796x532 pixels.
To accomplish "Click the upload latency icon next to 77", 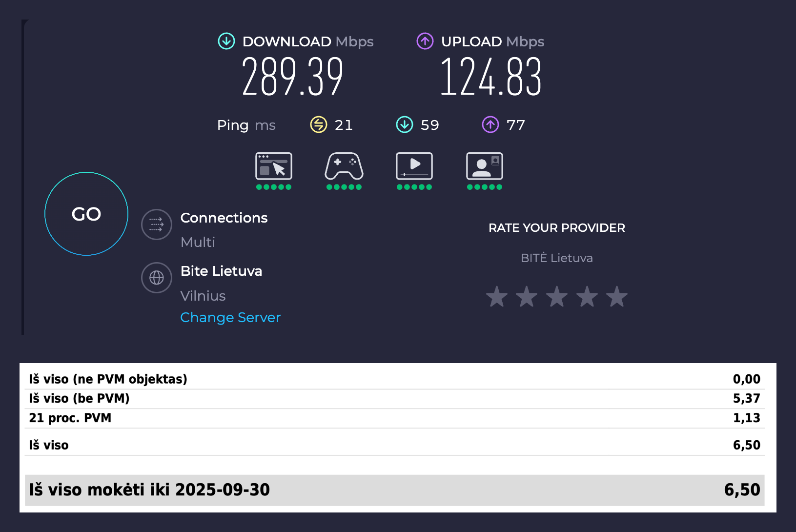I will 490,125.
